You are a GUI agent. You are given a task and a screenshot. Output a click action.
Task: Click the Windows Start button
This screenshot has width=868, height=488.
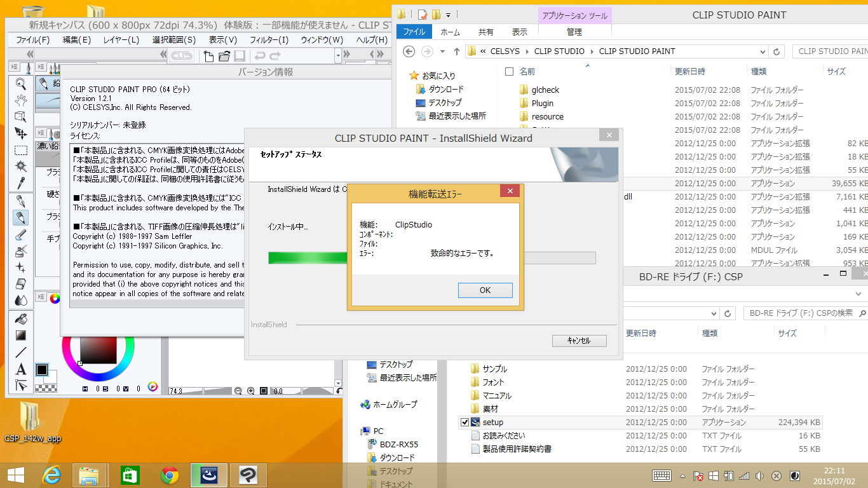pos(15,475)
